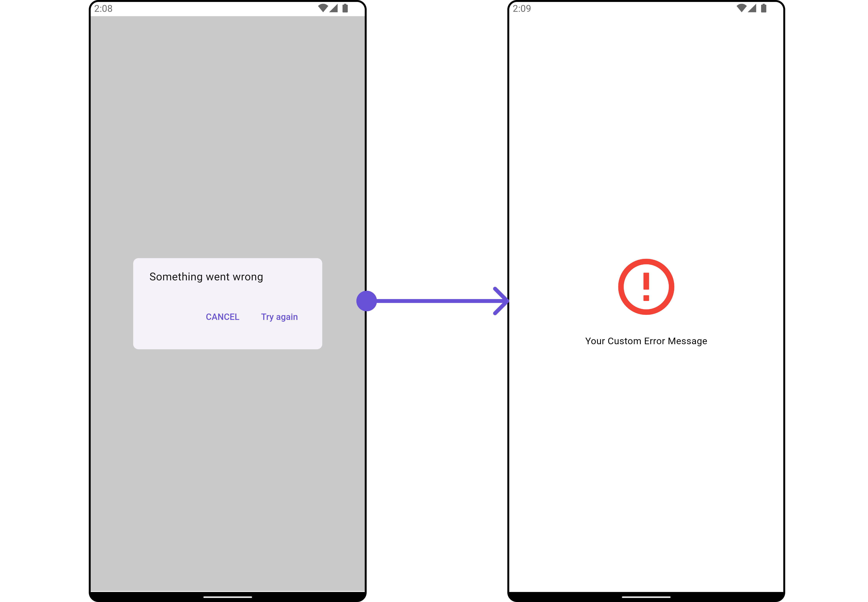Click the Wi-Fi icon on 2:09 screen

pos(741,8)
